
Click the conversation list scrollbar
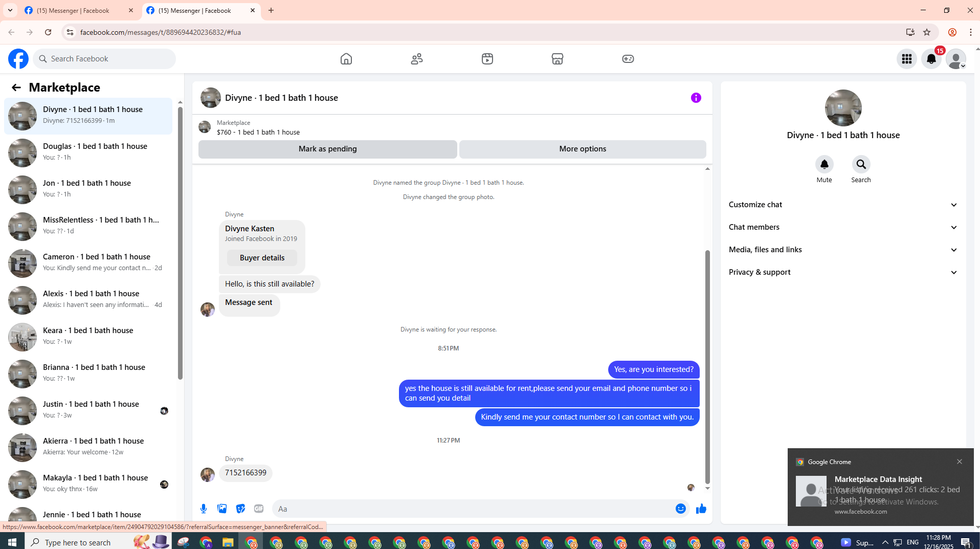(x=180, y=243)
